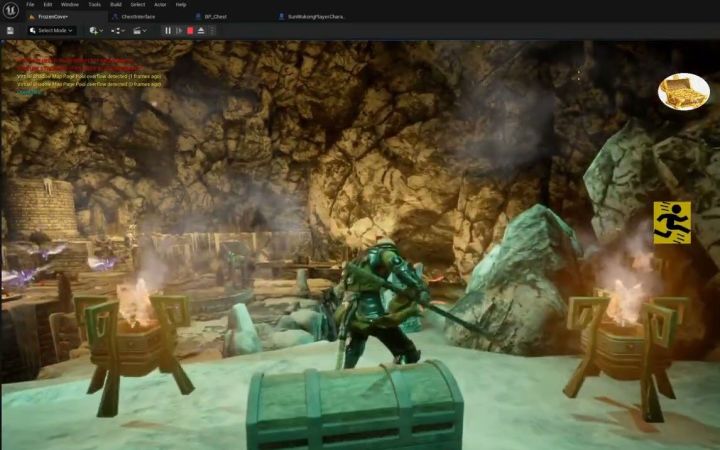
Task: Open the Actor menu
Action: [x=160, y=5]
